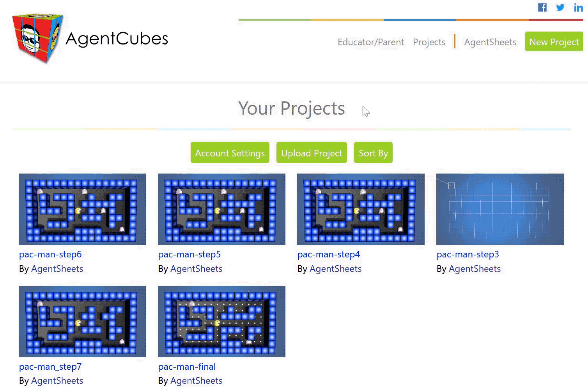Click the AgentCubes cube logo
This screenshot has width=588, height=390.
pos(37,38)
